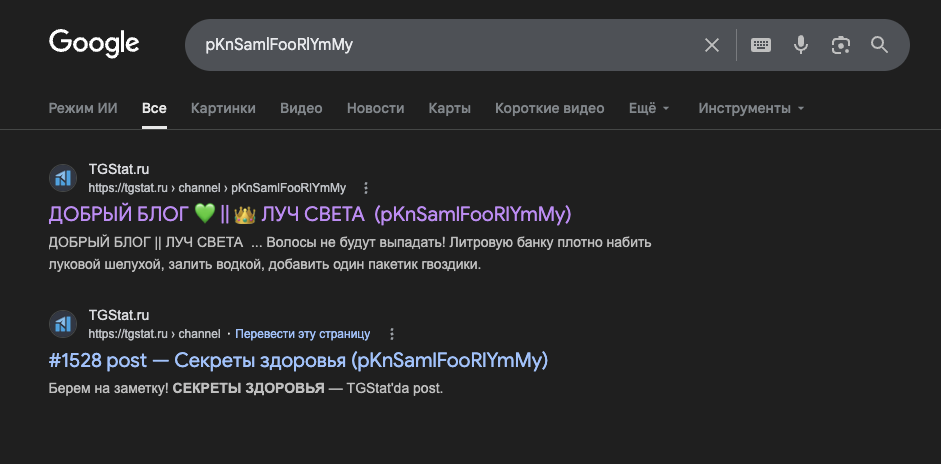The image size is (941, 464).
Task: Select the Короткие видео tab
Action: coord(549,108)
